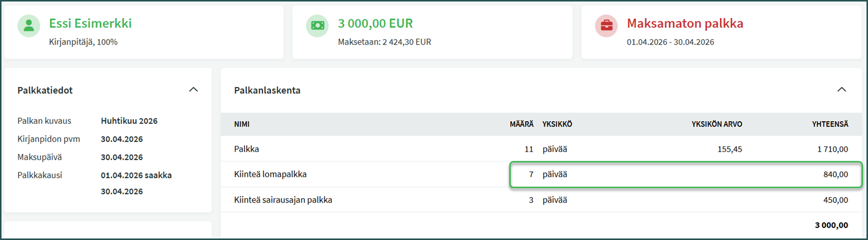The width and height of the screenshot is (868, 240).
Task: Click the 840,00 total for lomapalkka
Action: [x=835, y=174]
